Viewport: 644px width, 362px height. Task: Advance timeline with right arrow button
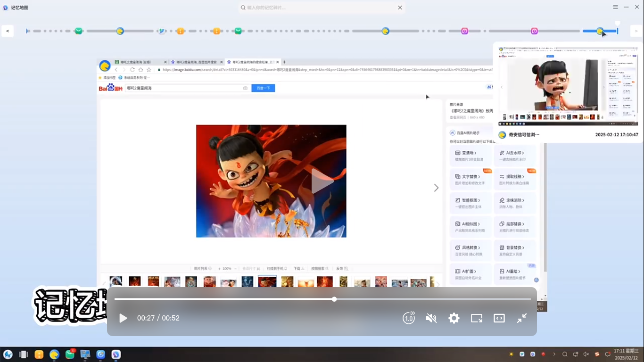(636, 31)
